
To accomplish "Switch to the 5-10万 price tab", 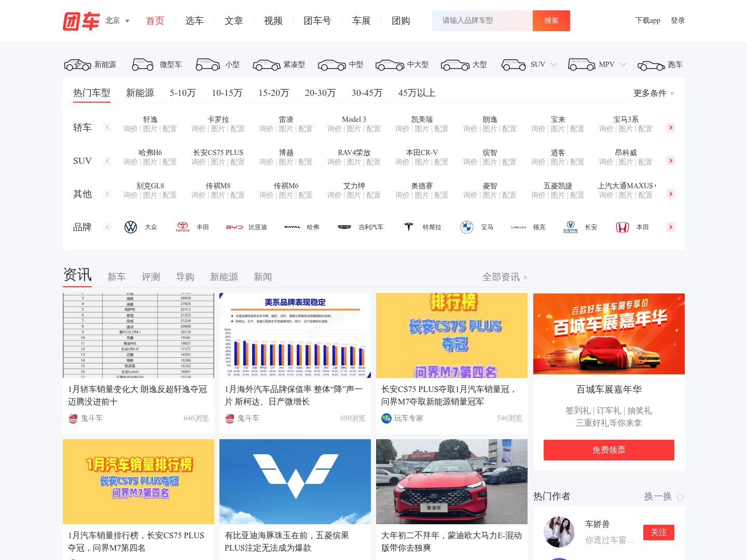I will (183, 93).
